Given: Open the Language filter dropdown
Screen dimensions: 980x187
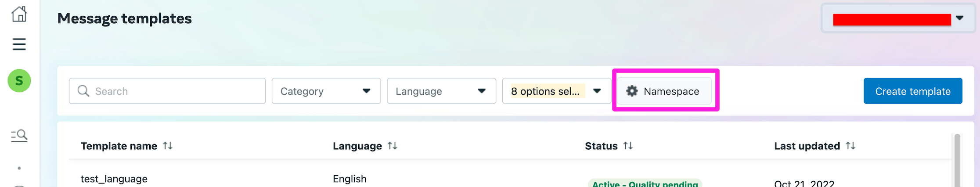Looking at the screenshot, I should point(441,91).
